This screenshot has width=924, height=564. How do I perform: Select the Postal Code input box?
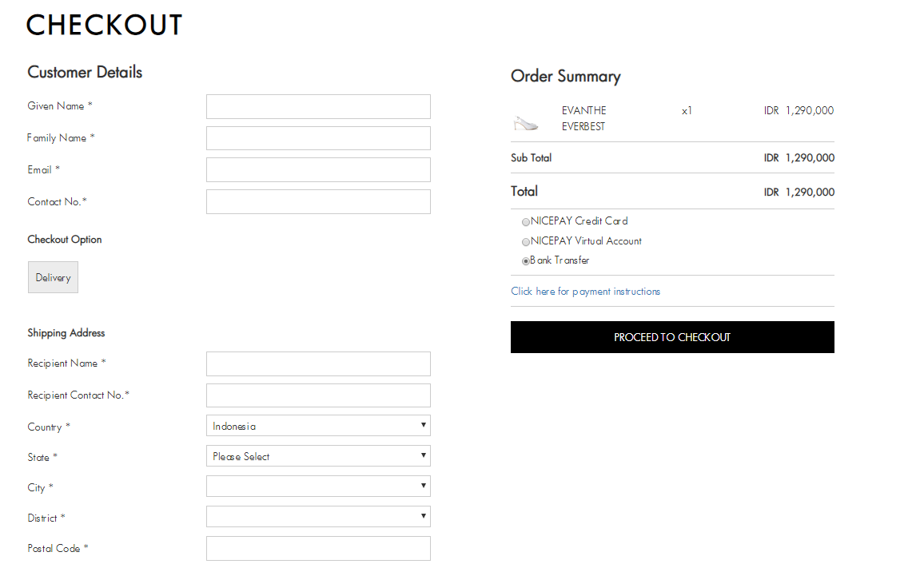pyautogui.click(x=318, y=548)
